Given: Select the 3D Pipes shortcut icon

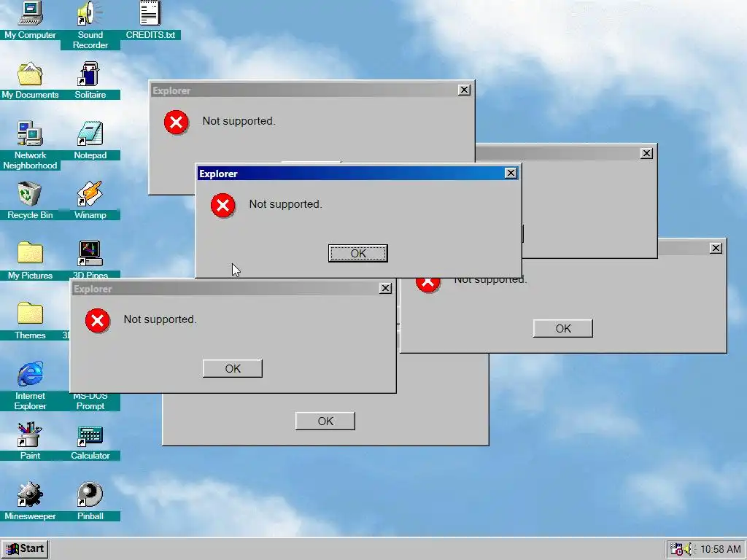Looking at the screenshot, I should coord(90,254).
